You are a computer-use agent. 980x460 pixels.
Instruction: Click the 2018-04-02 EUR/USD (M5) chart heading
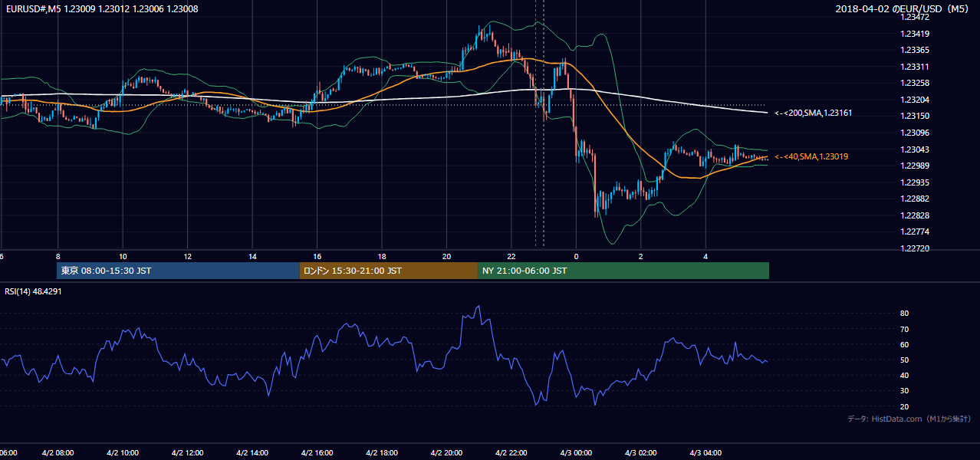coord(903,9)
